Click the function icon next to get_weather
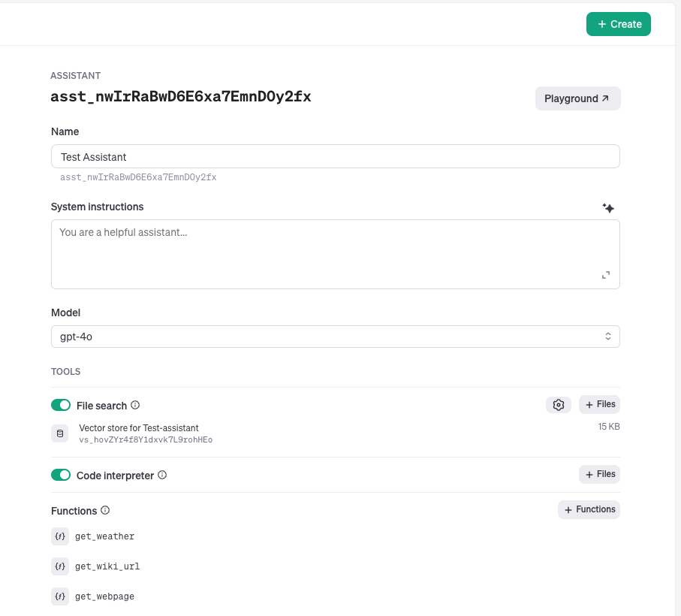 pos(60,536)
